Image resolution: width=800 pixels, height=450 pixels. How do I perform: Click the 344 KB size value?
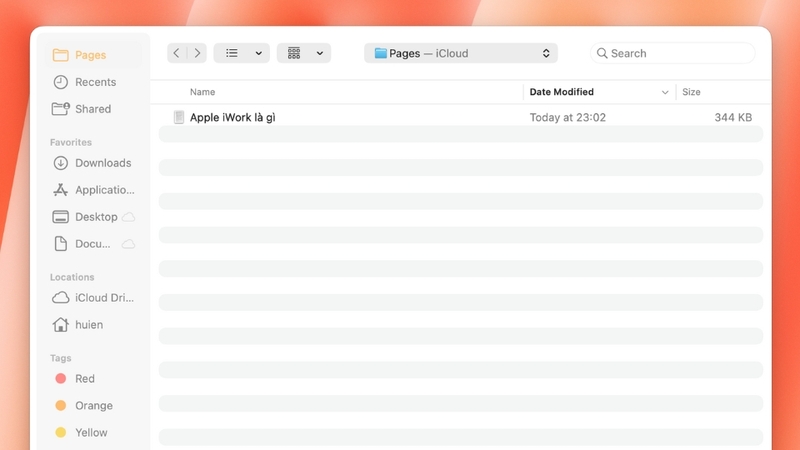pos(733,117)
